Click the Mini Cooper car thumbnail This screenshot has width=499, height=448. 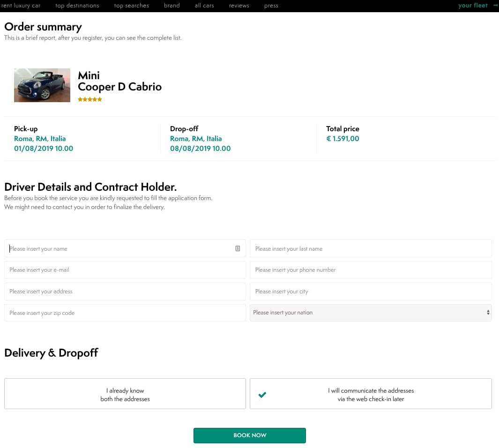pos(42,85)
